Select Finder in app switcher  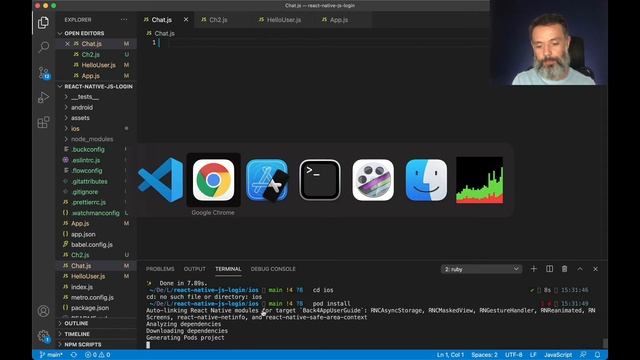coord(426,180)
